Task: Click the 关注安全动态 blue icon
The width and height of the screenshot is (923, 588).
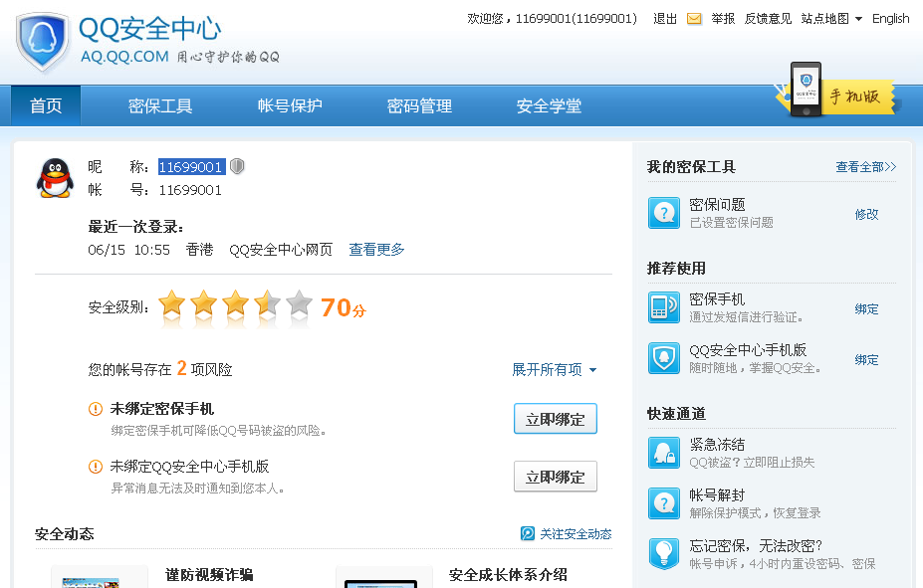Action: [x=528, y=533]
